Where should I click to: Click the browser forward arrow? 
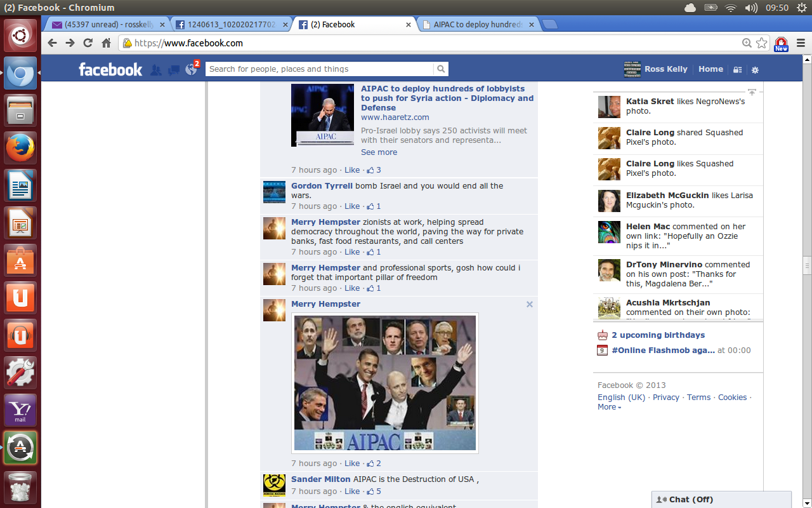[70, 43]
